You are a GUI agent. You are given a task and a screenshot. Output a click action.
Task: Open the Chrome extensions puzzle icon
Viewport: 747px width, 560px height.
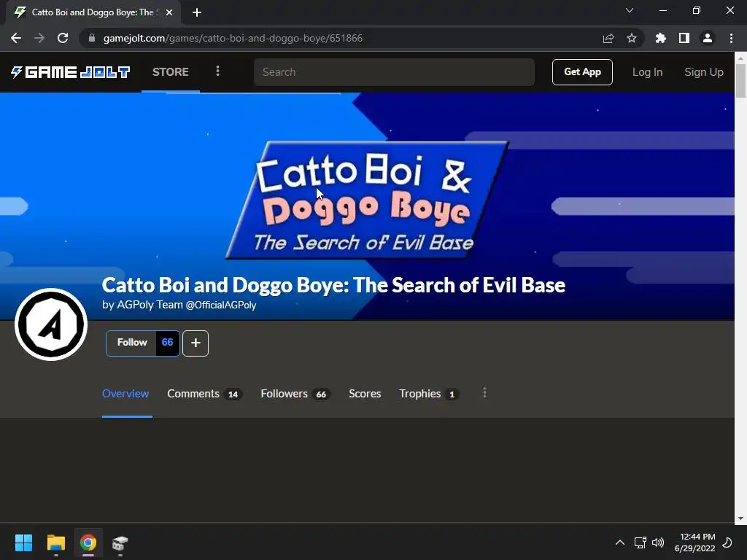(661, 38)
